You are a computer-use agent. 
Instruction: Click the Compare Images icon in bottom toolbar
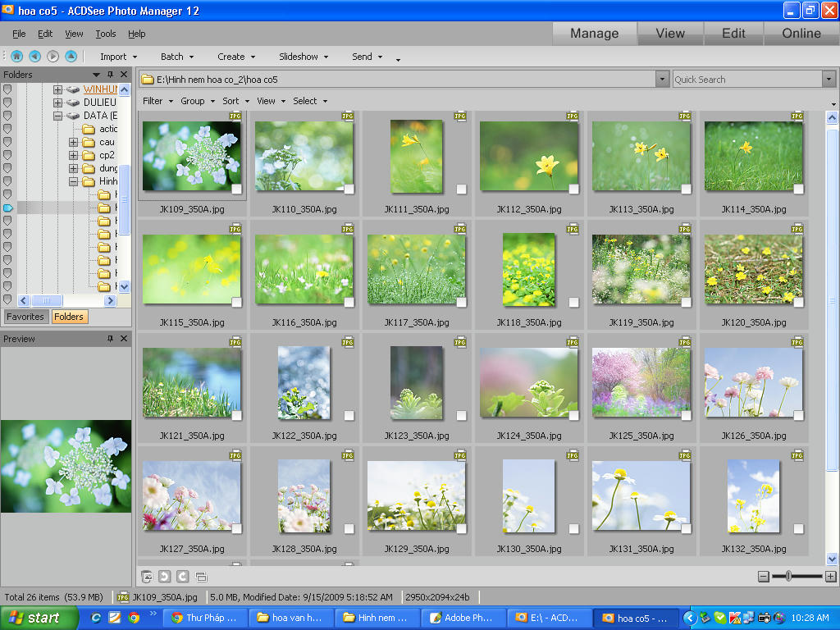[202, 577]
